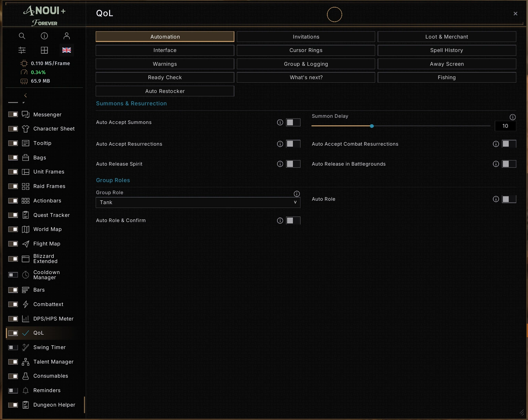Screen dimensions: 528x420
Task: Click the Summon Delay value field
Action: click(x=505, y=126)
